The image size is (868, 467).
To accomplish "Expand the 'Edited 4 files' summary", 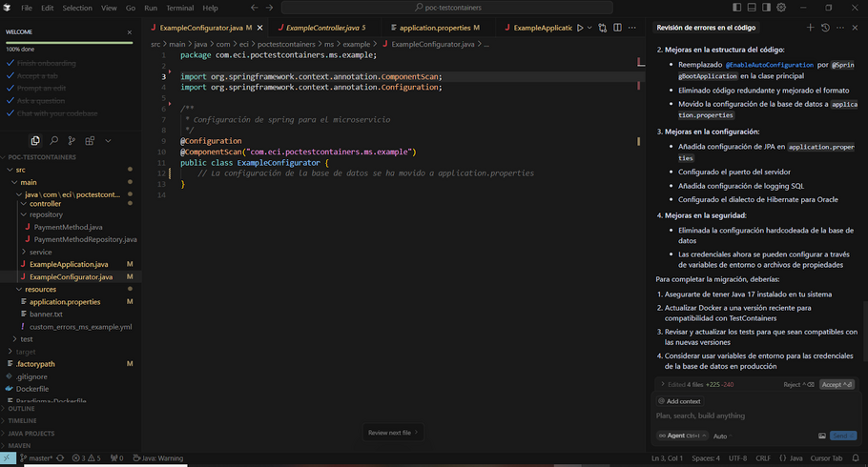I will point(697,384).
